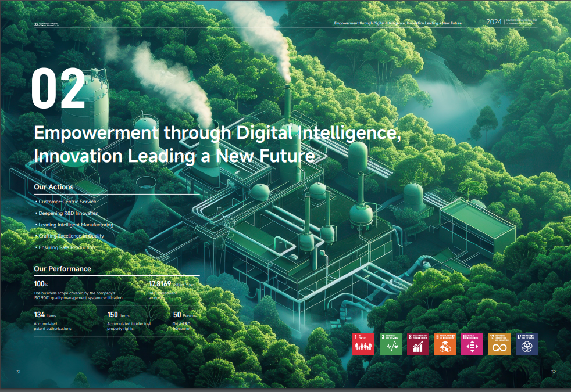Click the 2024 year in header
The height and width of the screenshot is (392, 571).
click(494, 22)
